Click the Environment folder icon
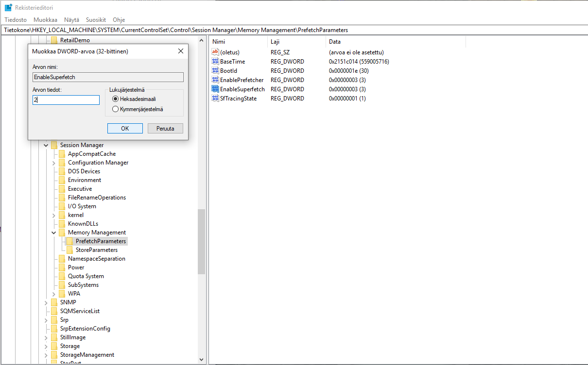 pos(62,180)
